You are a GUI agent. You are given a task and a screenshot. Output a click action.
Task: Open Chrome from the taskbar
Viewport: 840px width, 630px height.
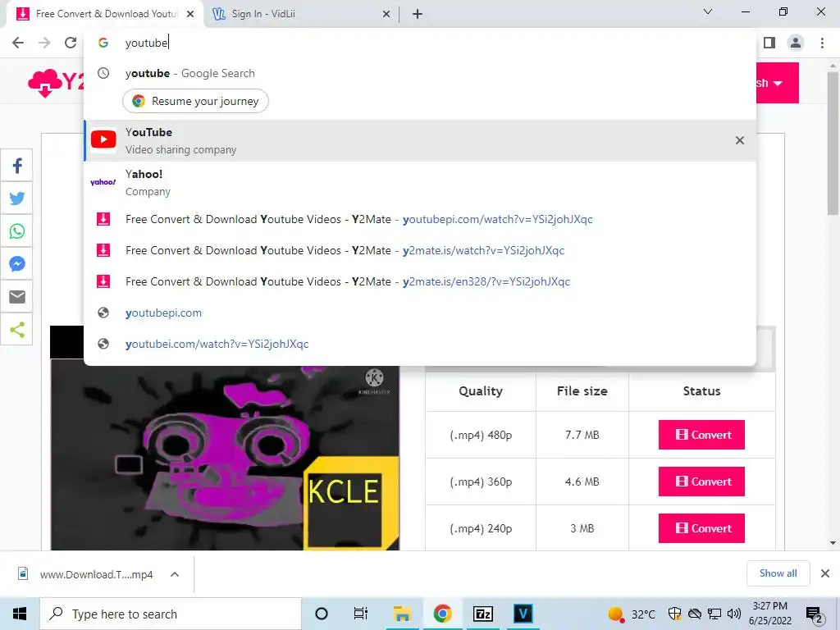[442, 614]
